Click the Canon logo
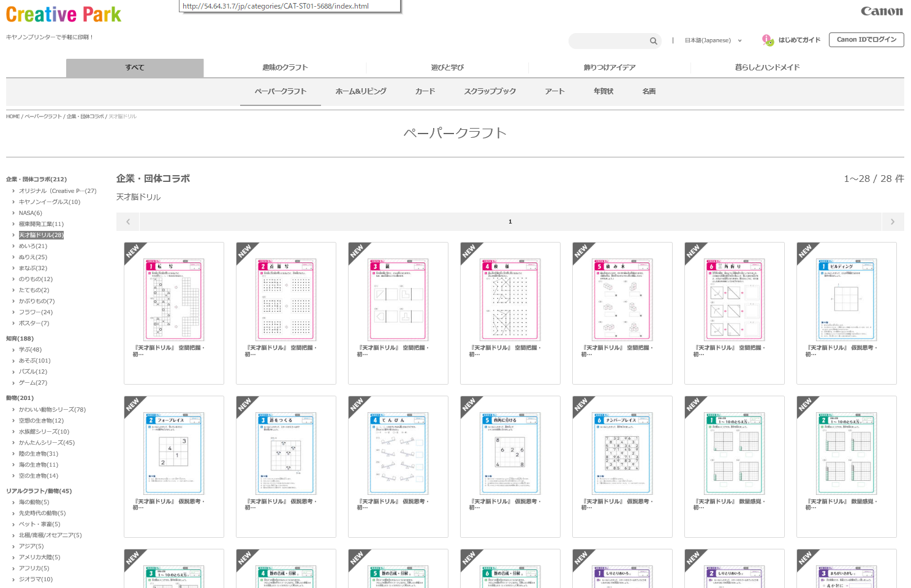 [x=882, y=11]
